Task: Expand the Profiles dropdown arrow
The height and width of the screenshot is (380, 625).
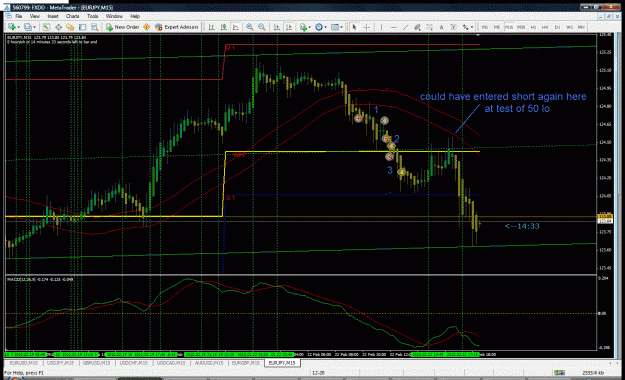Action: tap(34, 27)
